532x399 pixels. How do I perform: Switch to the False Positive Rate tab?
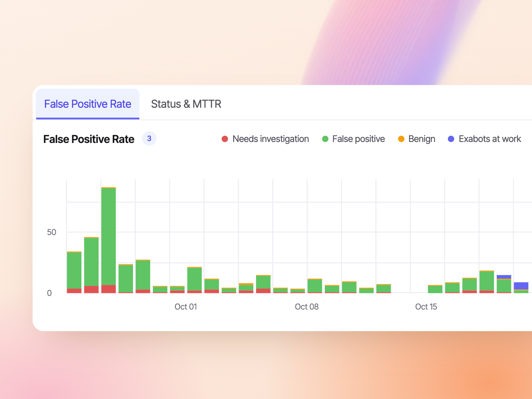(x=88, y=104)
